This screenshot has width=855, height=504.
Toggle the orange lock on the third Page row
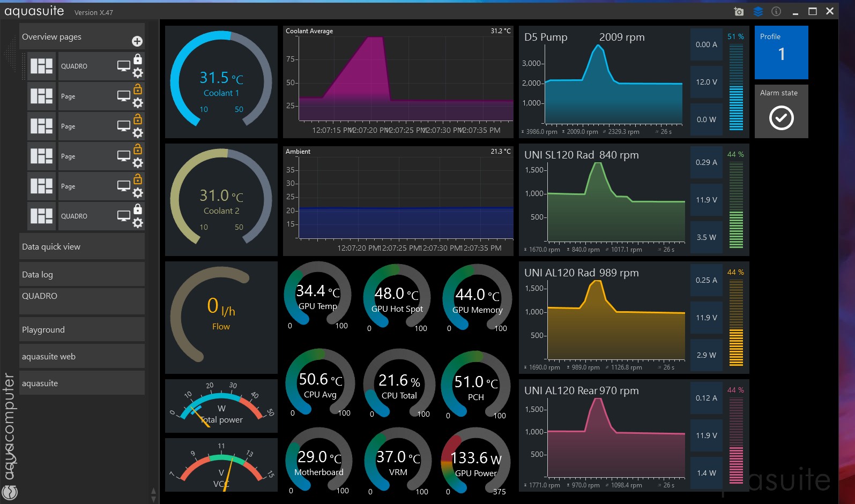pos(138,148)
